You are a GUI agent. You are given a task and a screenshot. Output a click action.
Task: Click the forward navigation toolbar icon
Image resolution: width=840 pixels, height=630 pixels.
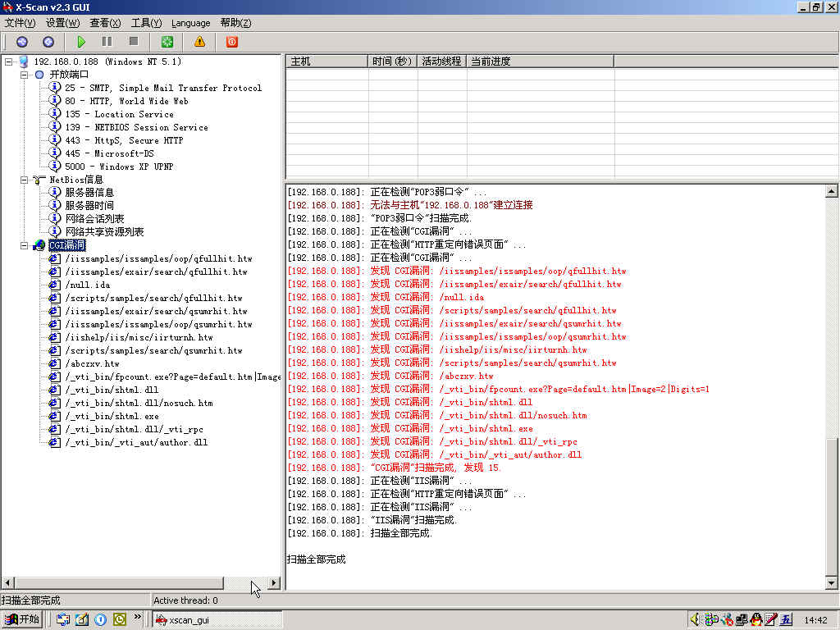(48, 42)
